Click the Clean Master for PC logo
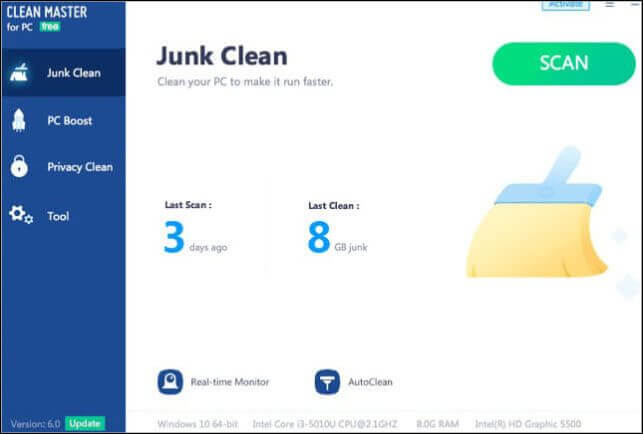643x434 pixels. pos(47,18)
